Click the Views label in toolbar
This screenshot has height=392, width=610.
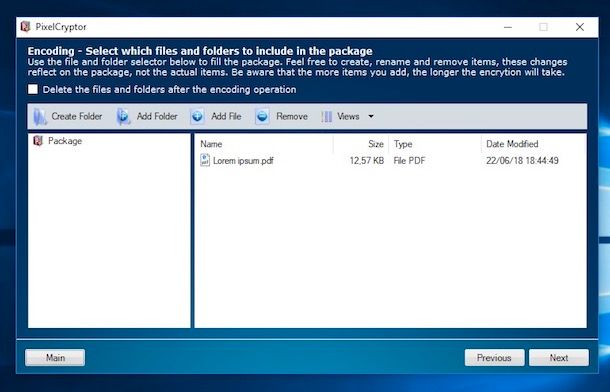(348, 116)
